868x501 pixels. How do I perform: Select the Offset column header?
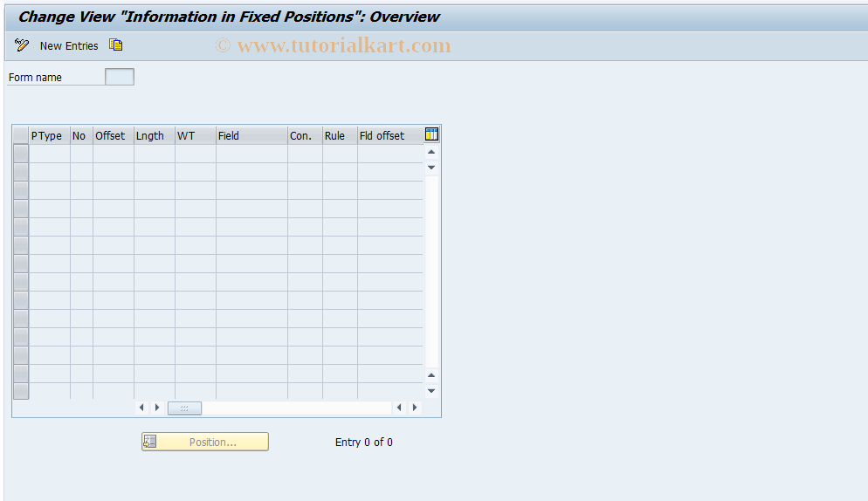[x=113, y=135]
